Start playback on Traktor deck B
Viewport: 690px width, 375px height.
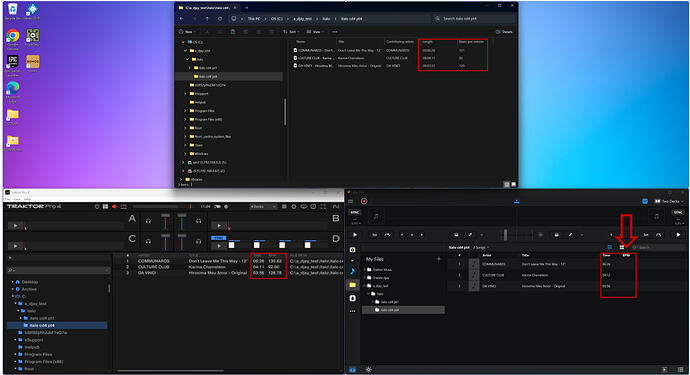[x=219, y=226]
